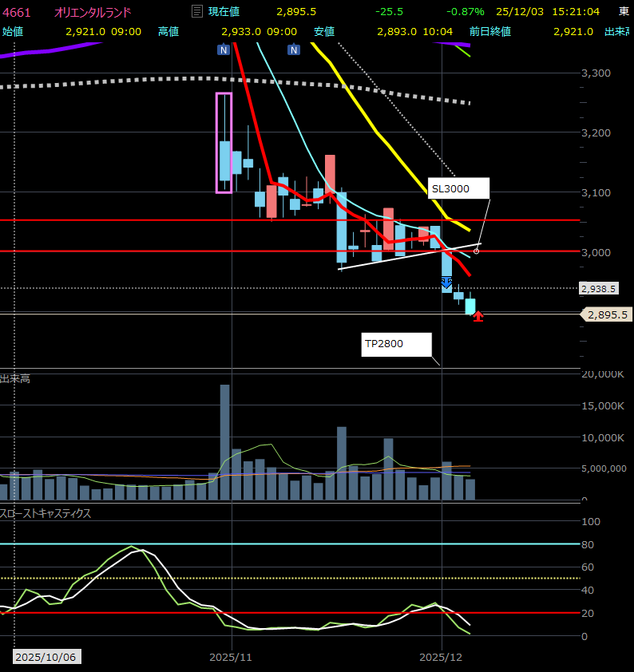Click the blue down-arrow sell marker
The height and width of the screenshot is (672, 634).
click(x=446, y=282)
